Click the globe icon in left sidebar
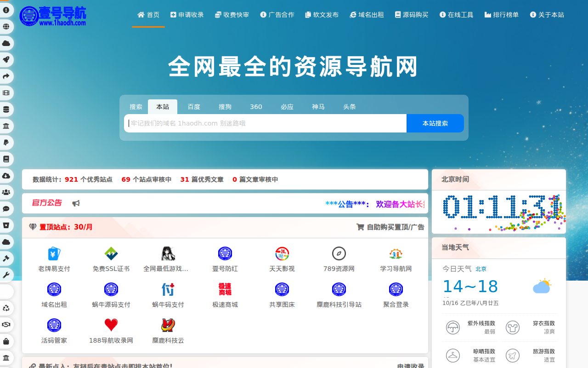588x368 pixels. [6, 27]
